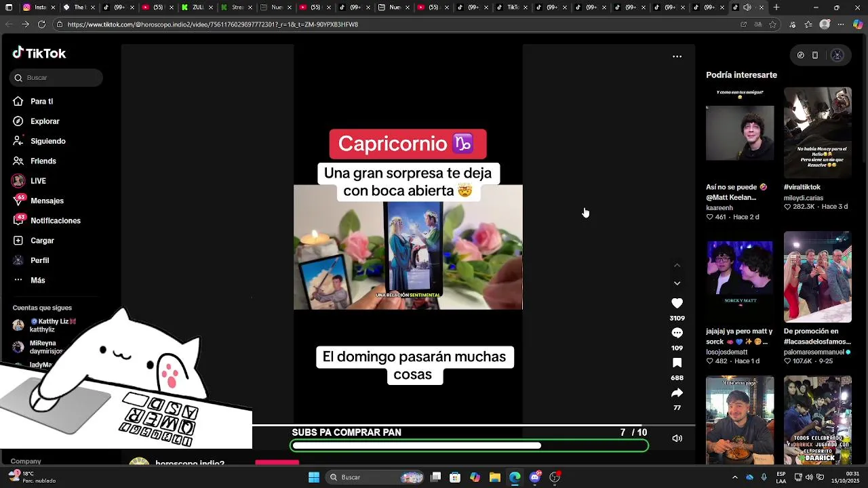Click the Windows taskbar Buscar search box
Viewport: 868px width, 488px height.
click(376, 477)
